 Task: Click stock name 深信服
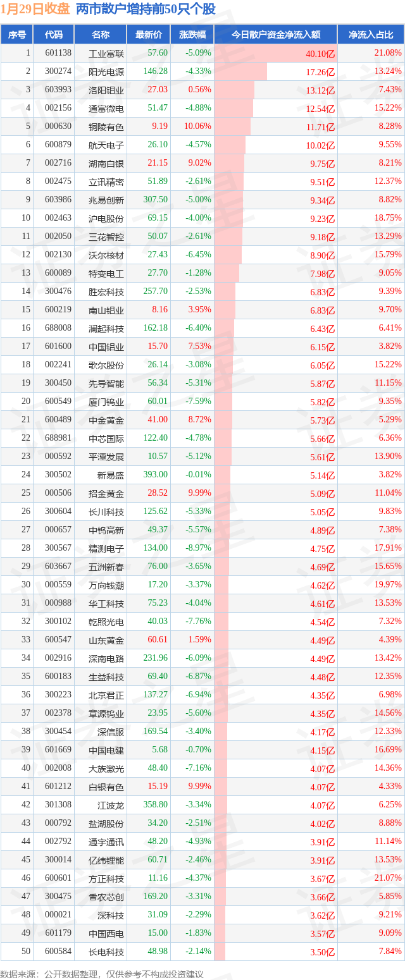click(x=111, y=732)
